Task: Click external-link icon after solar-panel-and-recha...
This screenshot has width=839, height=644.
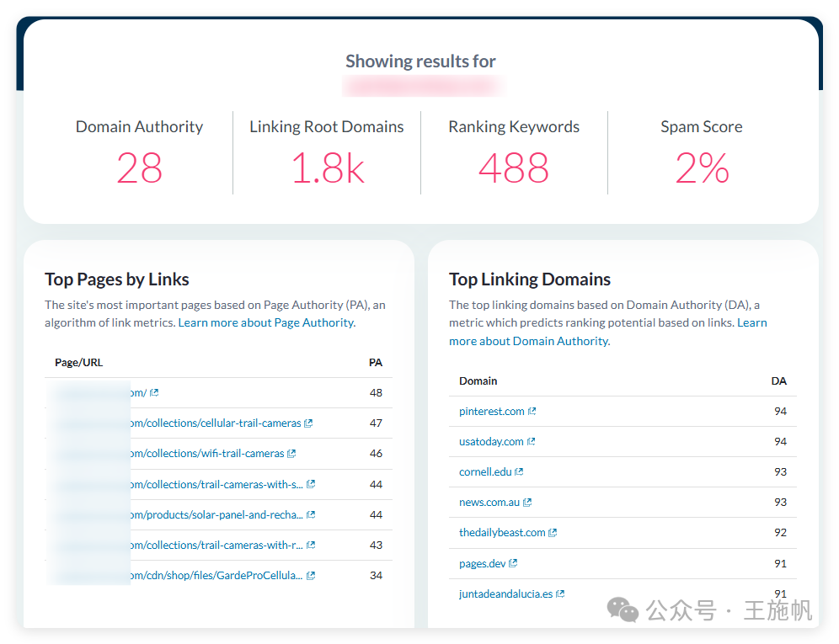Action: coord(311,514)
